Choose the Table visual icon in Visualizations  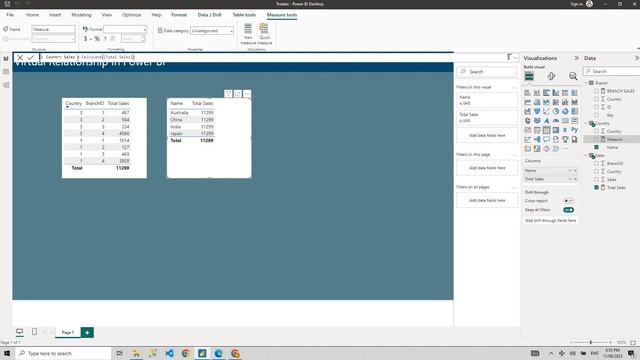coord(546,130)
